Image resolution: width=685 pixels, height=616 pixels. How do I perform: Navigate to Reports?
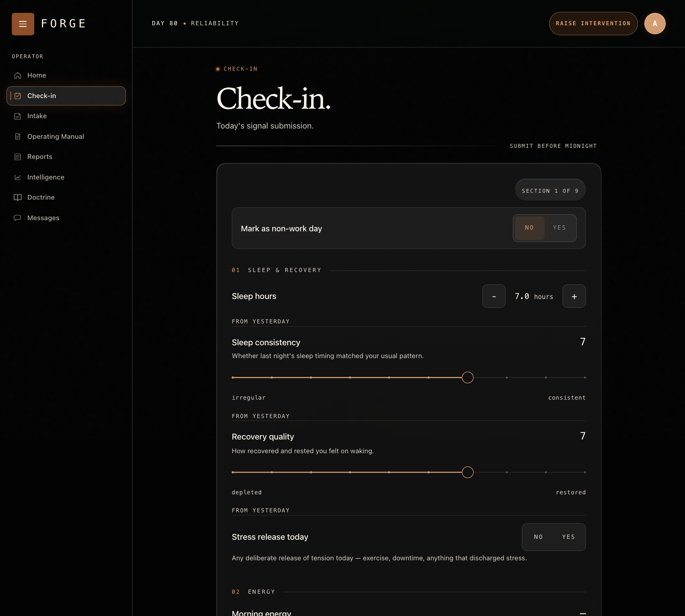point(66,157)
